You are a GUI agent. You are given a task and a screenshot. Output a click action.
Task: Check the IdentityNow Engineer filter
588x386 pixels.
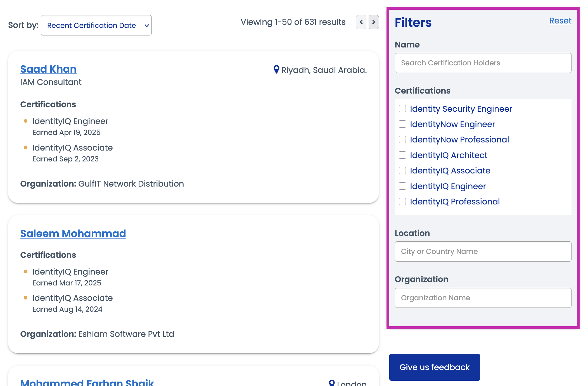[x=402, y=124]
